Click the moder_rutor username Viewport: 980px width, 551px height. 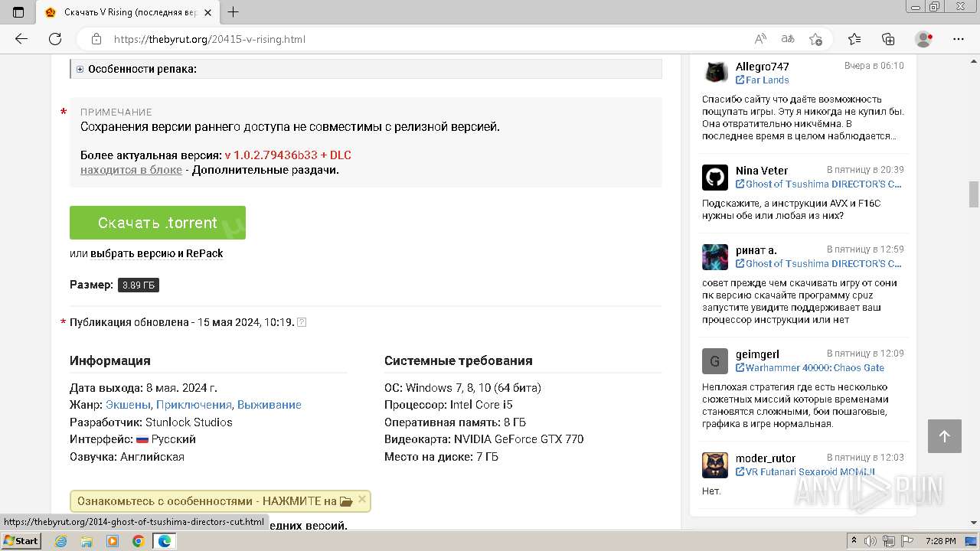pos(766,458)
